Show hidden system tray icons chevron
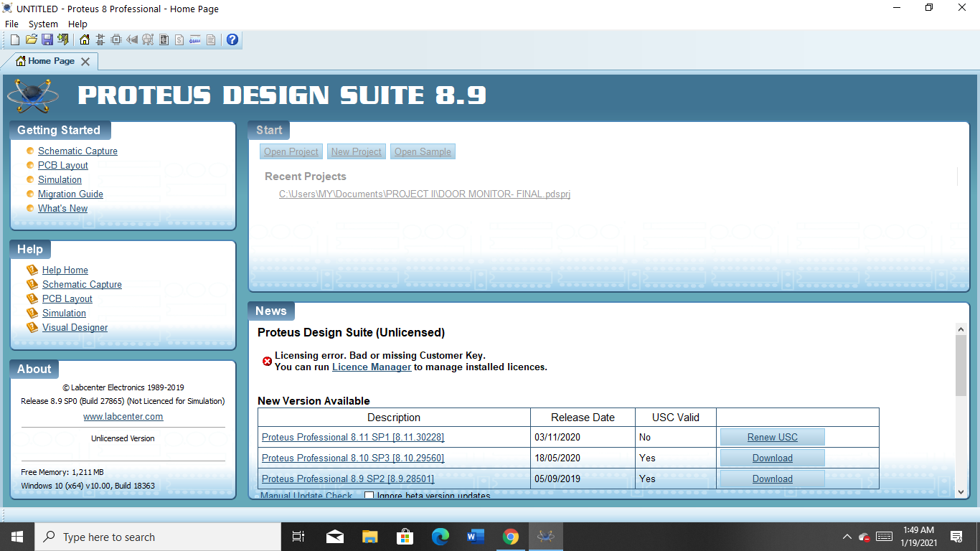Viewport: 980px width, 551px height. [x=847, y=537]
